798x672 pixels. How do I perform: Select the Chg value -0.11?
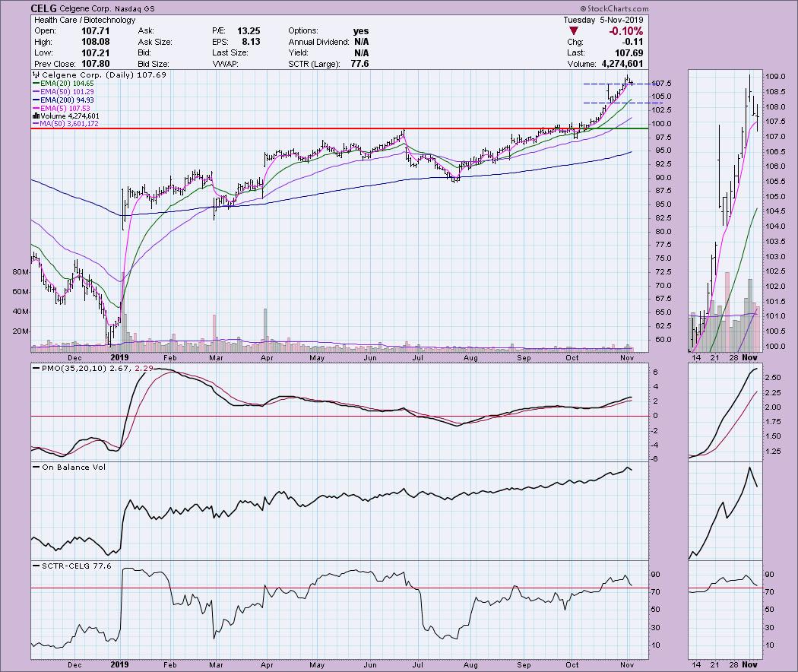(x=632, y=42)
